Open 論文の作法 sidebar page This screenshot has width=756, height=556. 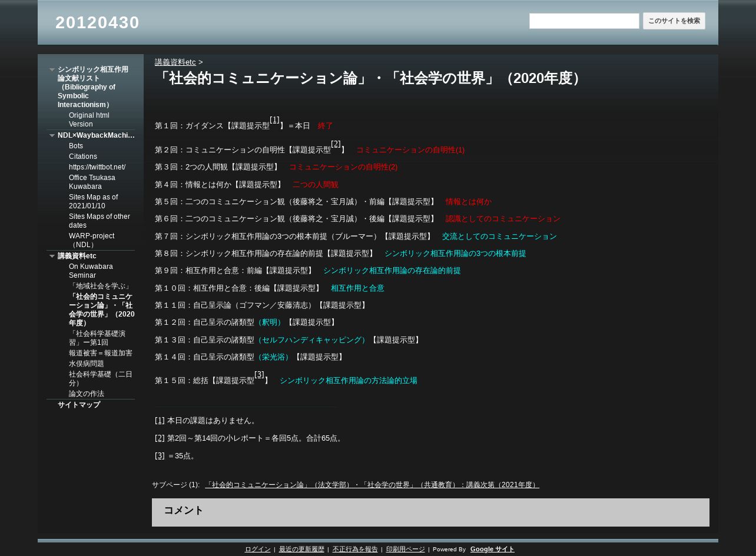coord(87,394)
